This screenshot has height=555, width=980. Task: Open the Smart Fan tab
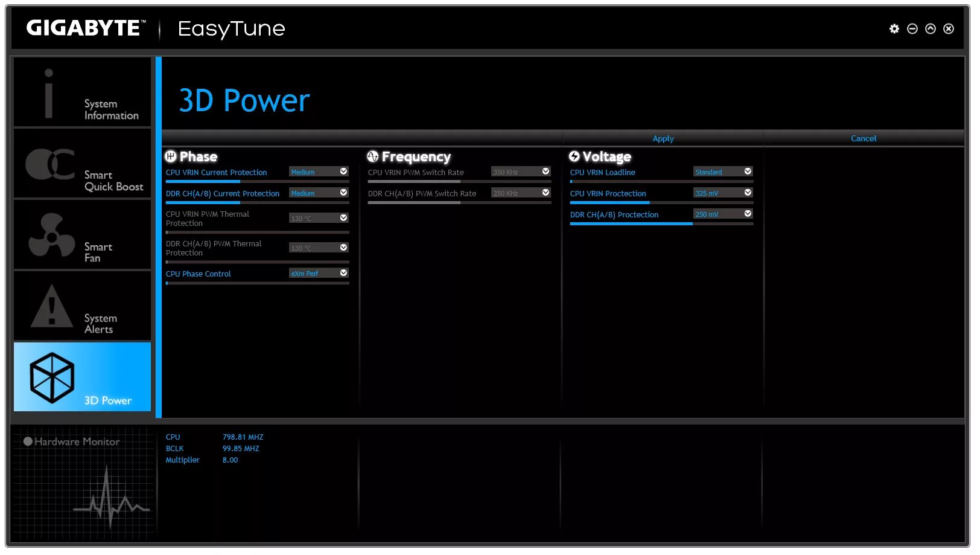(82, 234)
